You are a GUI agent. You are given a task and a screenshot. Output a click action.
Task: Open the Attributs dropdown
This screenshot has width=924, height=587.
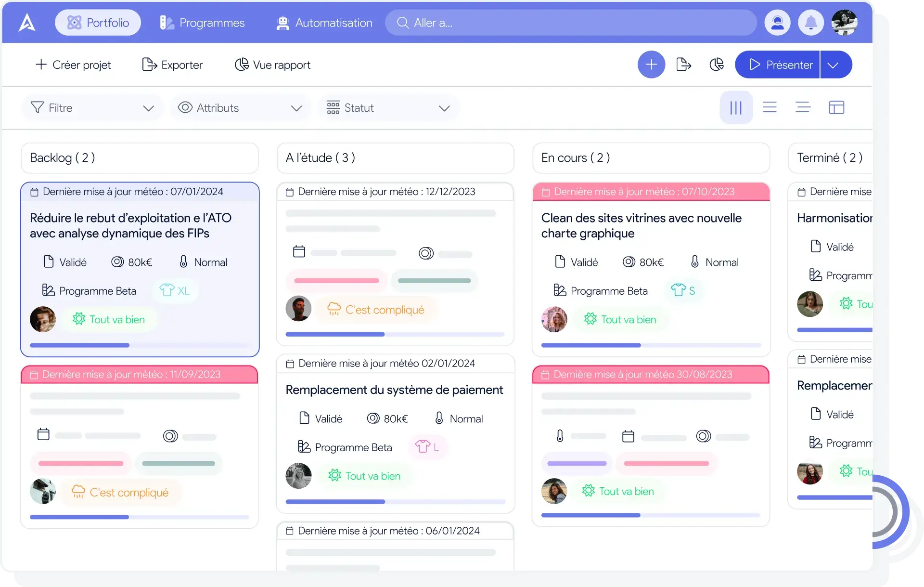240,108
